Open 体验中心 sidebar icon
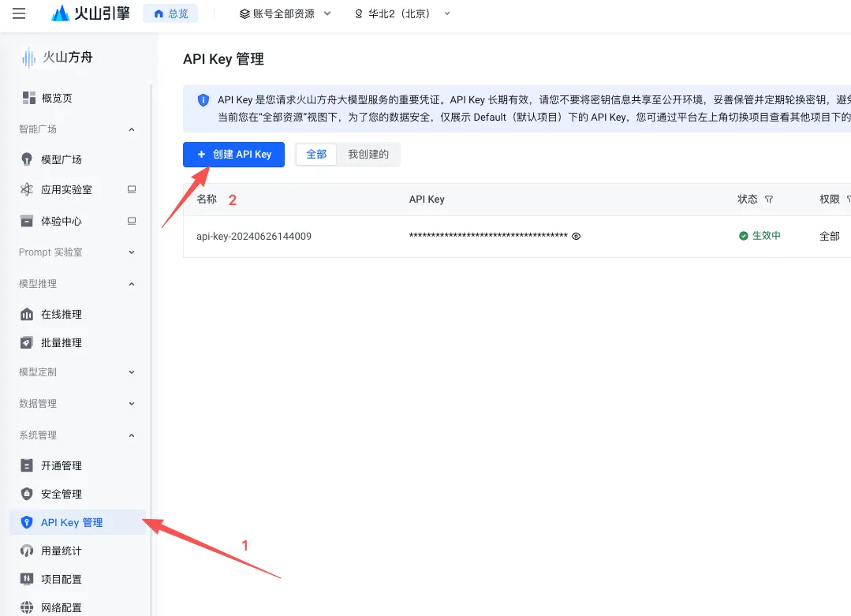 [x=27, y=221]
